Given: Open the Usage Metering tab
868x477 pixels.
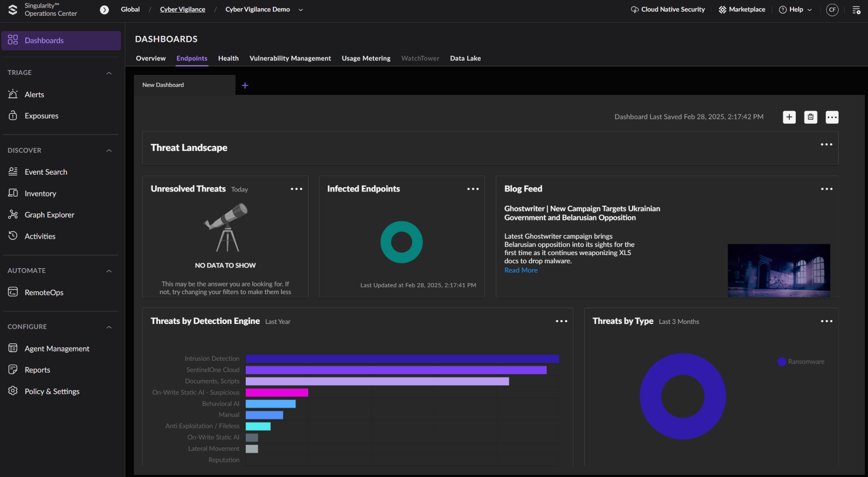Looking at the screenshot, I should (366, 59).
